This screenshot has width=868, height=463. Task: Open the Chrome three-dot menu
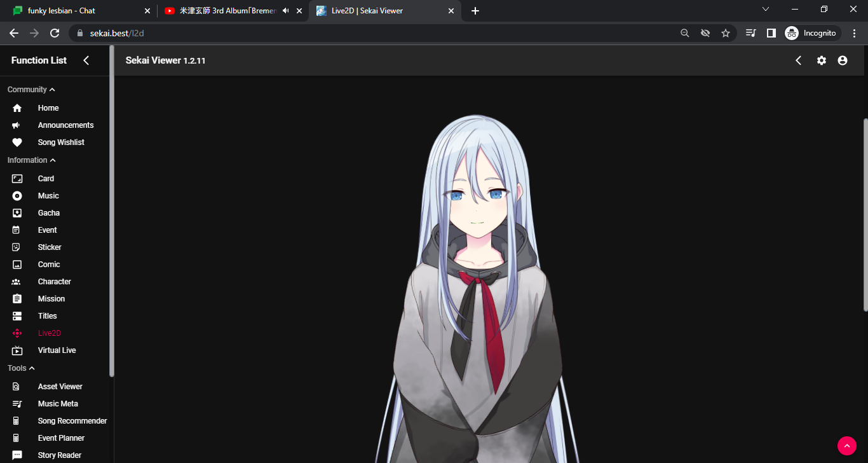(x=855, y=33)
